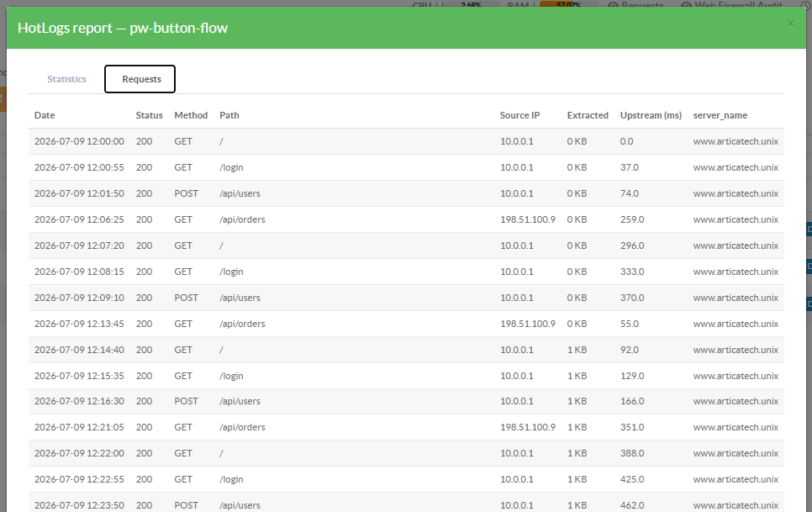The width and height of the screenshot is (812, 512).
Task: Click /api/orders path in 12:13:45 row
Action: [242, 324]
